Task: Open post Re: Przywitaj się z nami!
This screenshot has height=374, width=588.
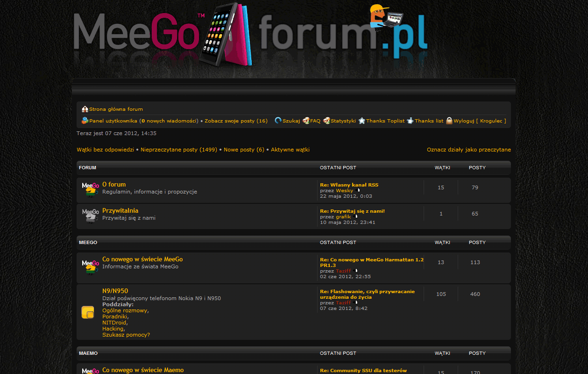Action: click(352, 211)
